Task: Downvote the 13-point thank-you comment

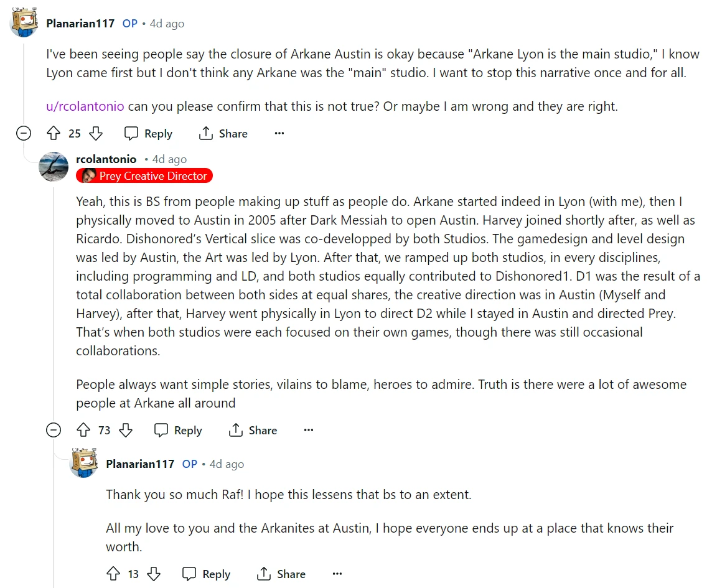Action: 154,574
